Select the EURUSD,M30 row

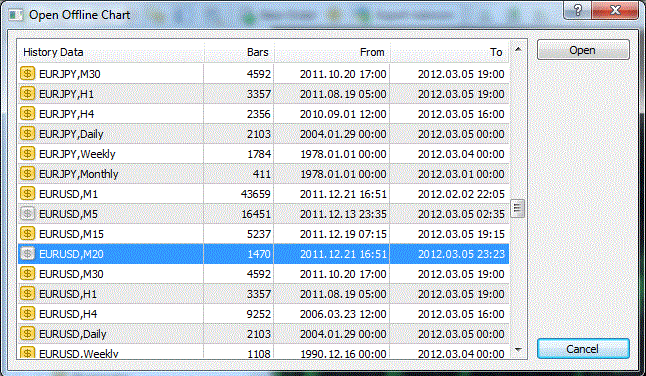(x=264, y=273)
